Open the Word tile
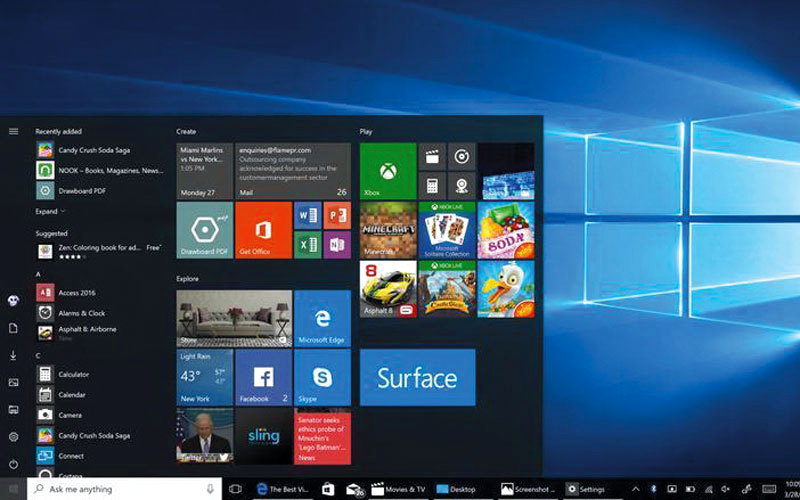This screenshot has height=500, width=800. click(x=308, y=216)
